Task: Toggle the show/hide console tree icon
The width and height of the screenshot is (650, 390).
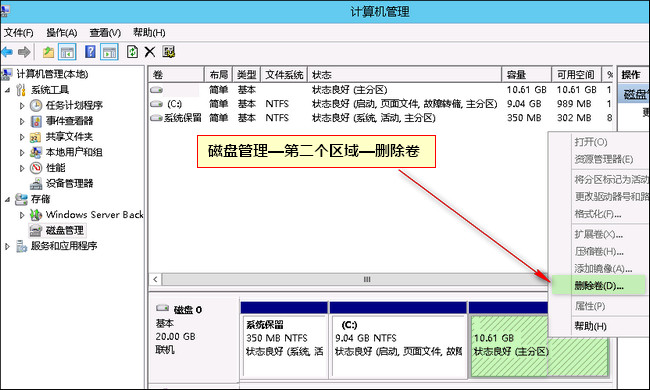Action: coord(67,52)
